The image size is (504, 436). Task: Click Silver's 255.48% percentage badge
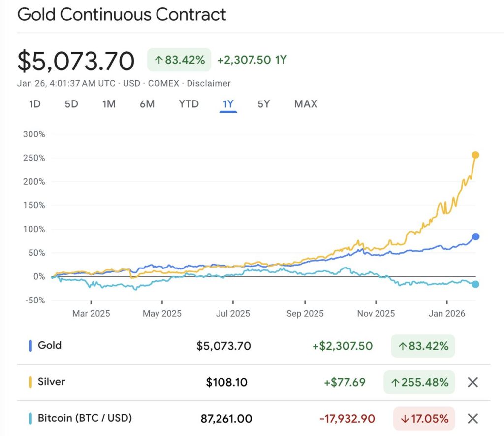point(419,382)
